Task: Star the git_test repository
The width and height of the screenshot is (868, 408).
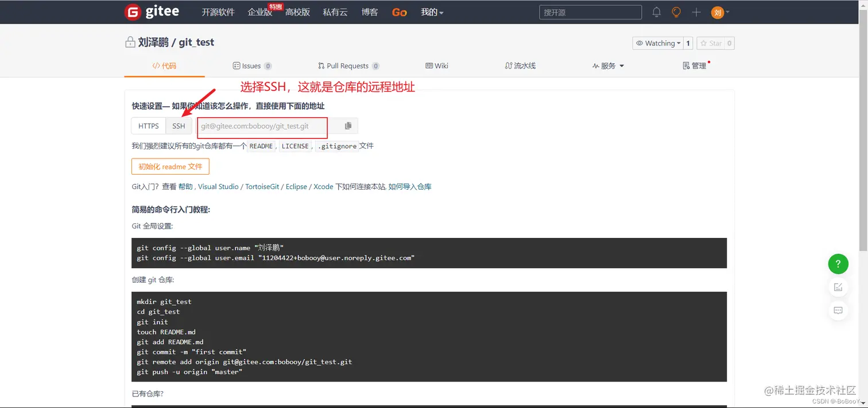Action: [712, 43]
